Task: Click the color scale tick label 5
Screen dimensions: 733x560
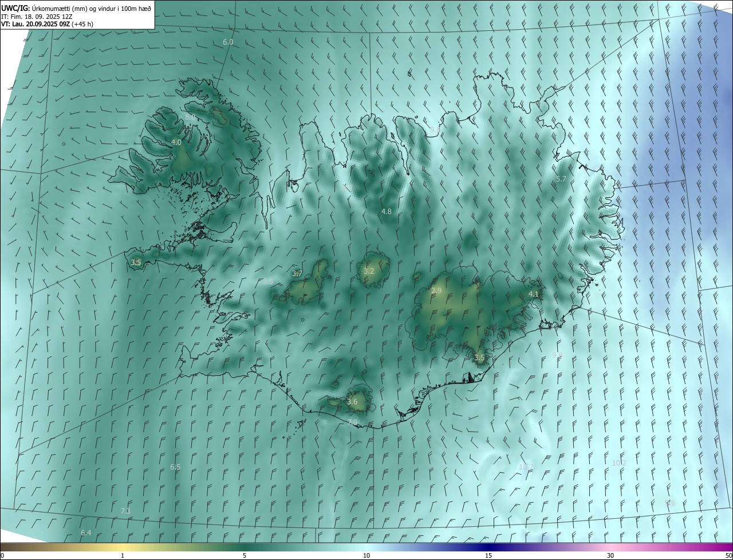Action: point(245,555)
